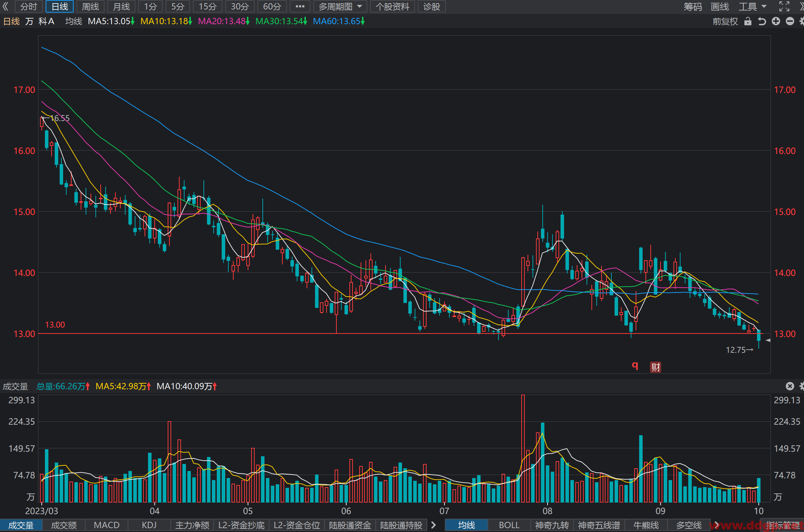
Task: Open 个股资料 stock information
Action: pyautogui.click(x=393, y=7)
